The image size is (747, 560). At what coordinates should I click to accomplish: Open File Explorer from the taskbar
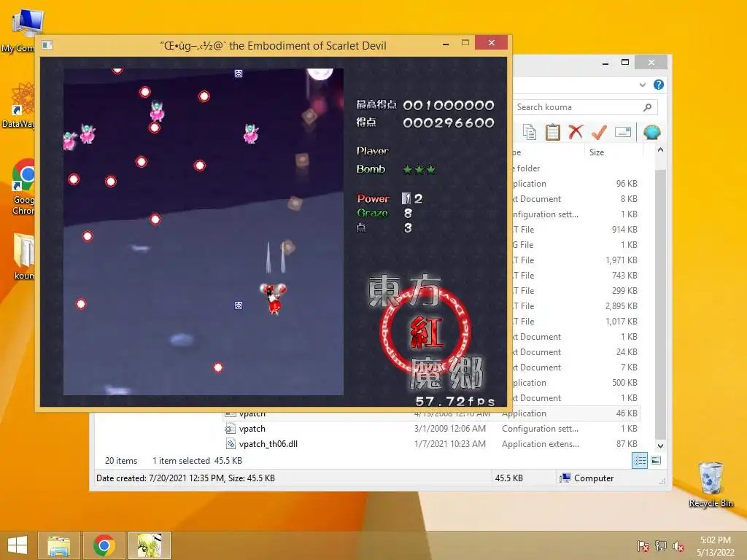click(x=58, y=545)
